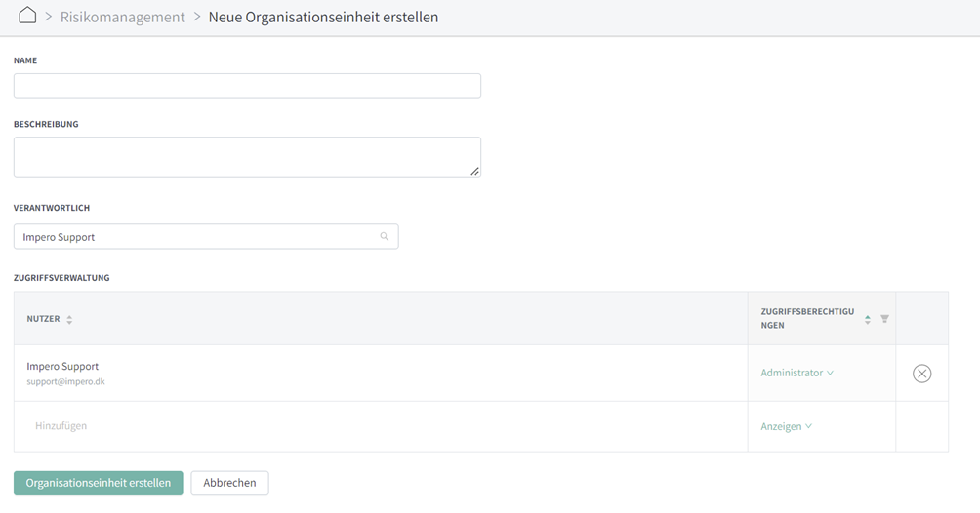Click the Nutzer column header label
Screen dimensions: 980x513
point(43,319)
